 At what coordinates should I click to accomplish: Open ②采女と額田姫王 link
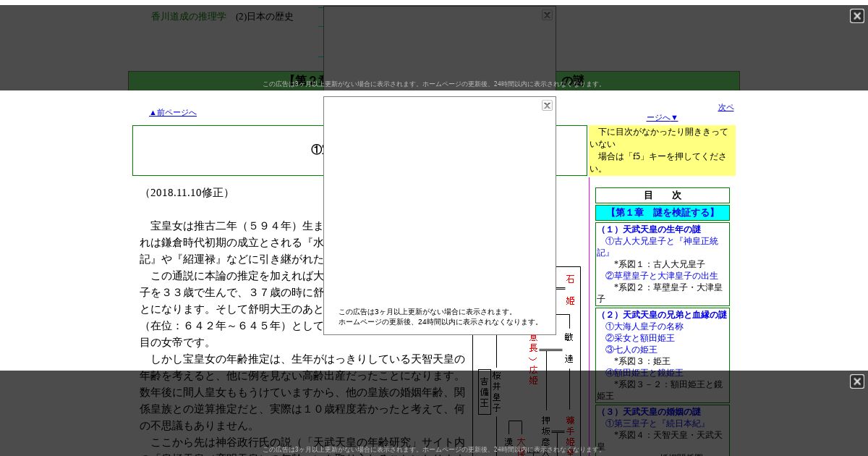tap(640, 338)
